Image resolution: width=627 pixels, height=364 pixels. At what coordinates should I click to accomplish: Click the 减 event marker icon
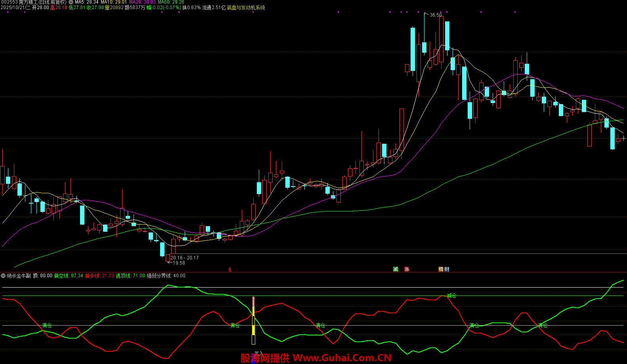click(x=396, y=269)
